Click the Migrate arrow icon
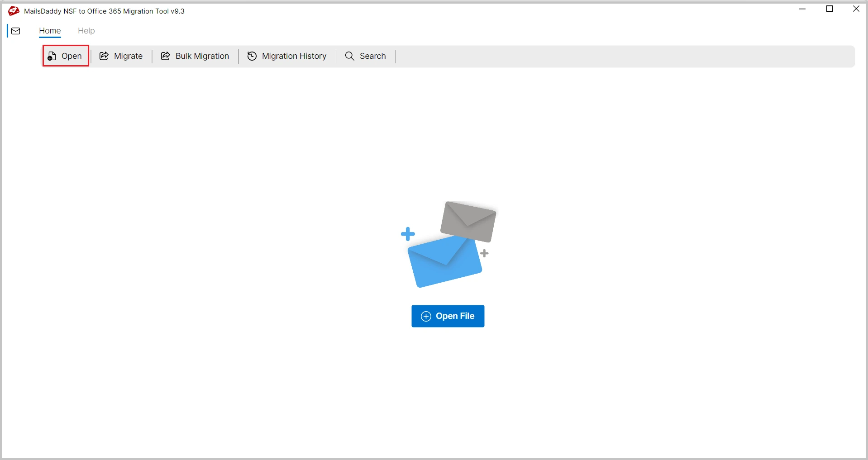The image size is (868, 460). pyautogui.click(x=104, y=56)
